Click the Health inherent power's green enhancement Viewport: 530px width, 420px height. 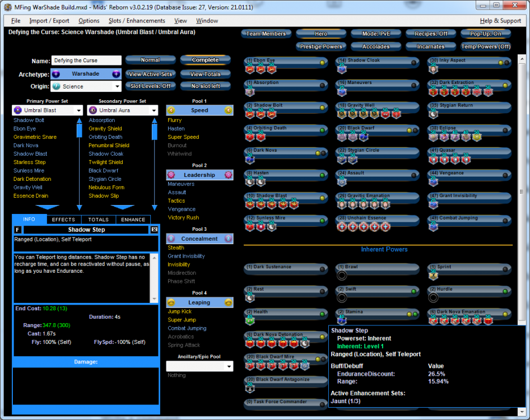tap(250, 320)
